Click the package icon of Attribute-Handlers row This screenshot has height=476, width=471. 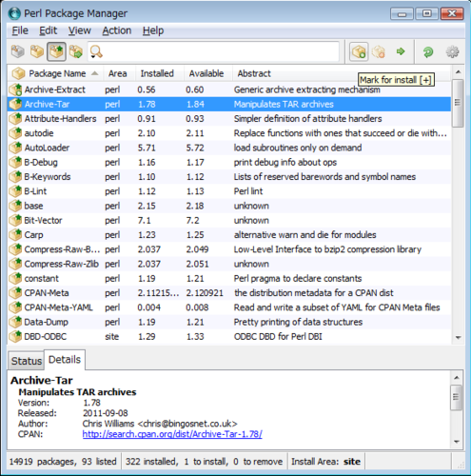pyautogui.click(x=15, y=119)
